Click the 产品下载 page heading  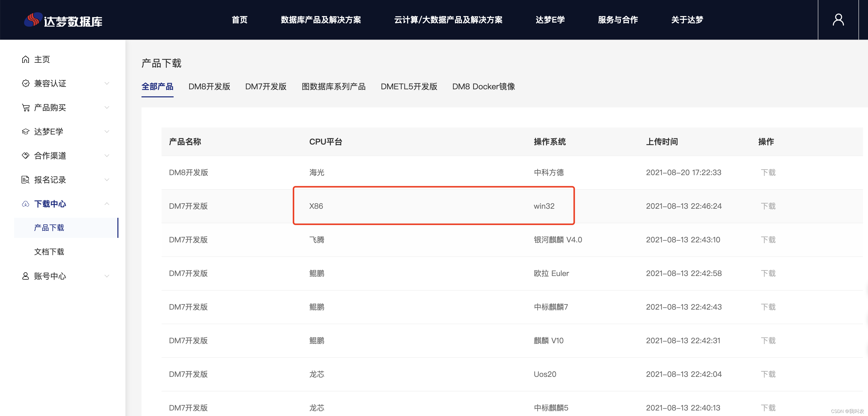pos(161,63)
